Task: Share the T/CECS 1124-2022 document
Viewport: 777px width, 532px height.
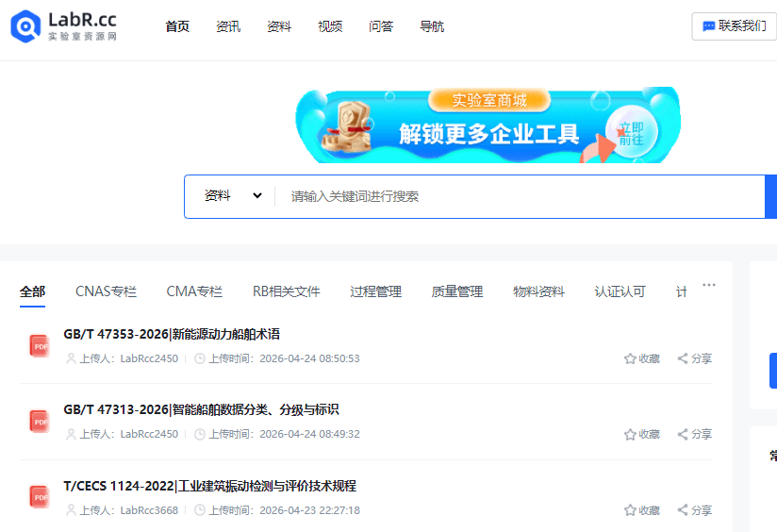Action: coord(695,510)
